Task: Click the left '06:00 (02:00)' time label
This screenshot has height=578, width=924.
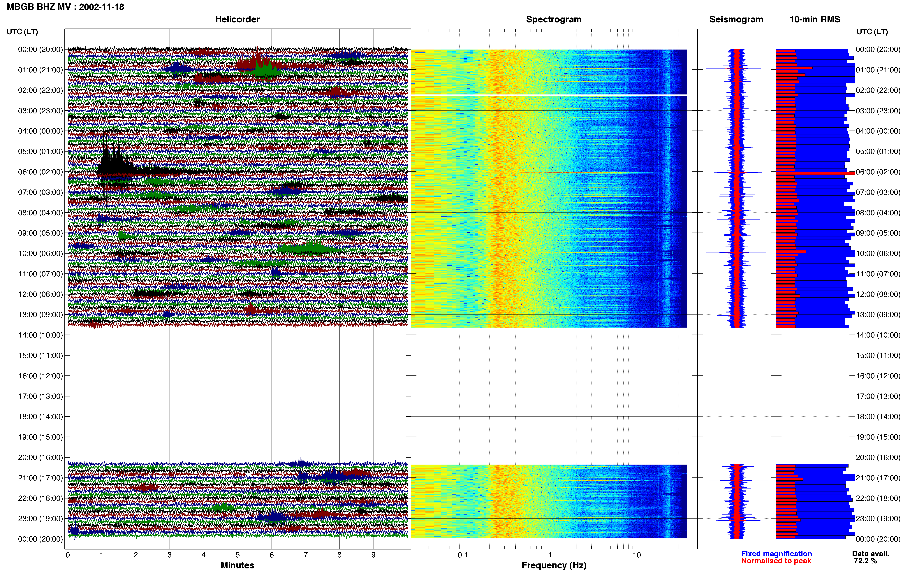Action: tap(41, 172)
